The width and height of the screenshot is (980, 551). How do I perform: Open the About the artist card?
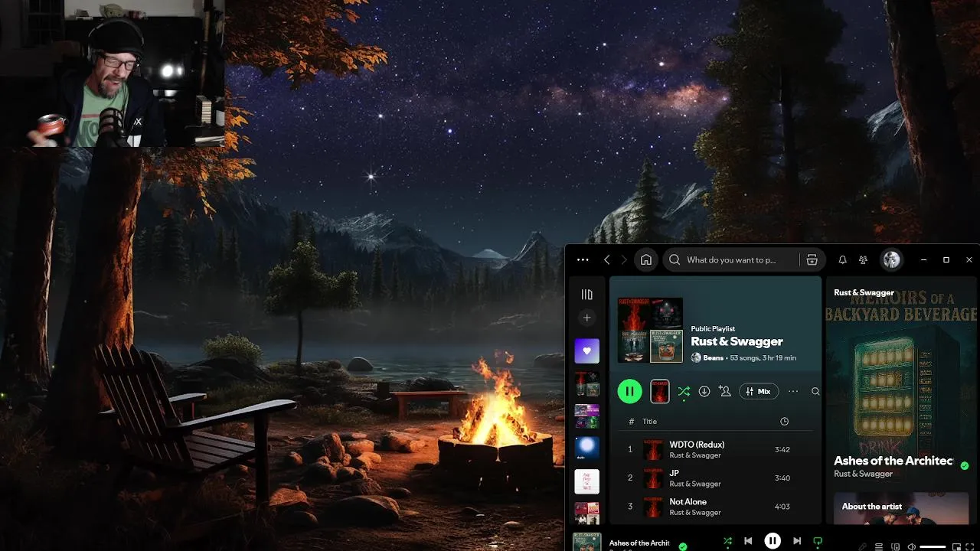[901, 508]
